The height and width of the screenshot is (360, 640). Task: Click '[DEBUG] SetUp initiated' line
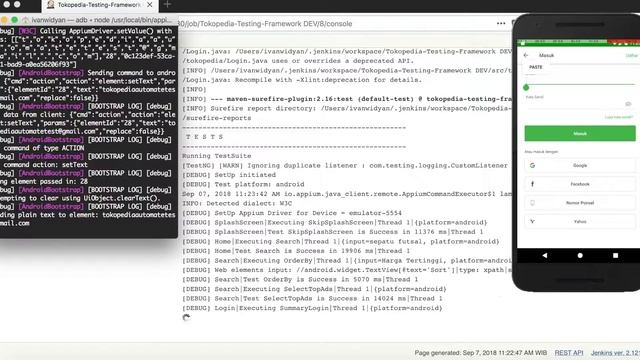pos(229,175)
